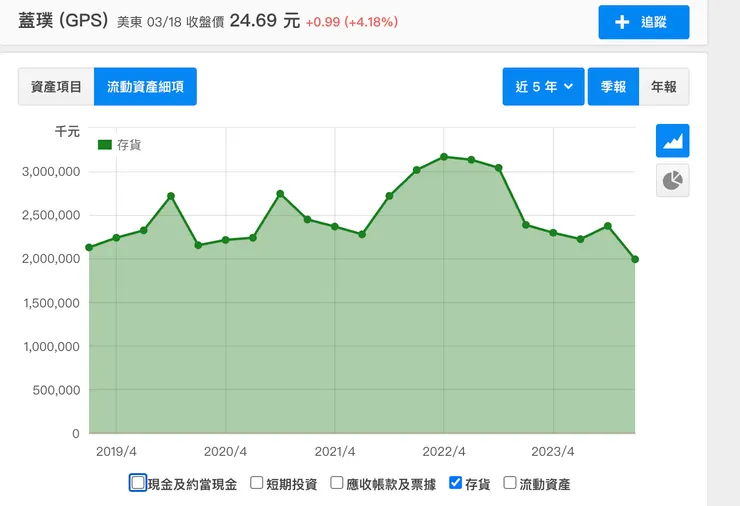The image size is (740, 506).
Task: Click the 3,000,000 y-axis value
Action: [51, 172]
